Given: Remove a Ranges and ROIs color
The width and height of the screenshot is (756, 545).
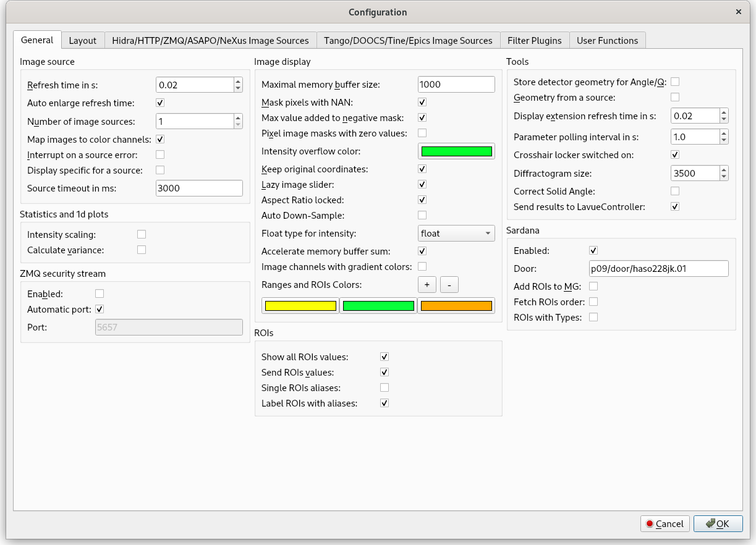Looking at the screenshot, I should click(449, 284).
